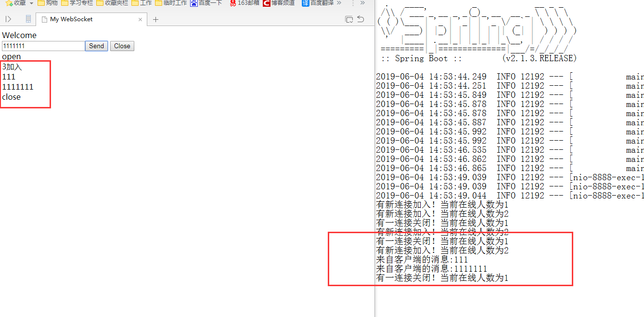
Task: Click console line '来自客户端的消息:111'
Action: (x=422, y=260)
